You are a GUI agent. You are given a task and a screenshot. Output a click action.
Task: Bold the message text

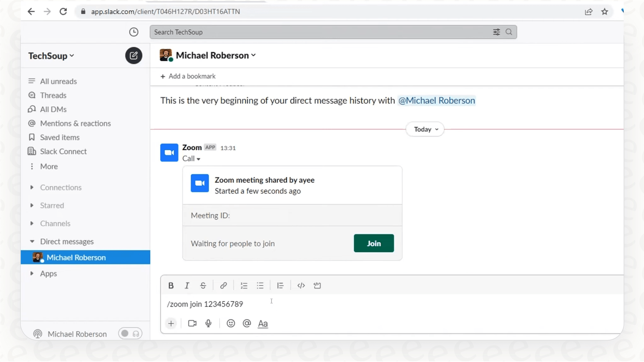point(171,285)
